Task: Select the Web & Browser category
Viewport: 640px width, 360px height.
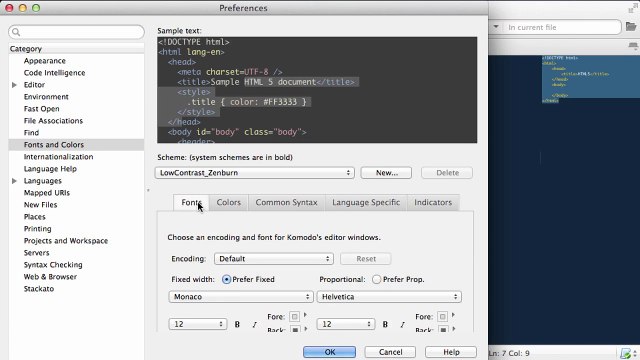Action: click(x=50, y=277)
